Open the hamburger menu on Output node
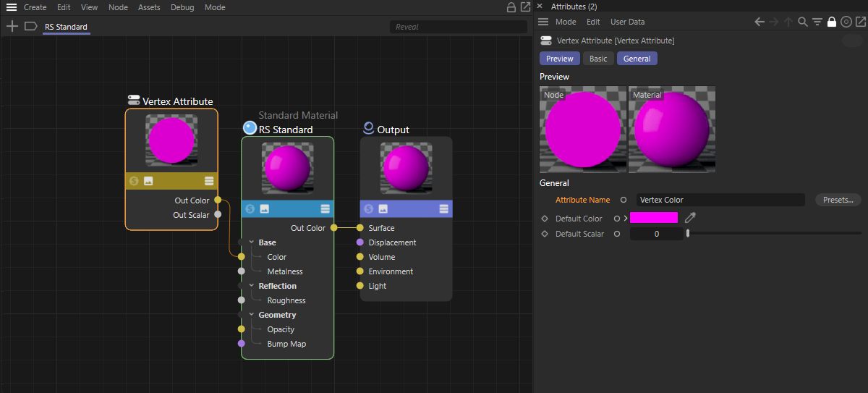 tap(443, 208)
